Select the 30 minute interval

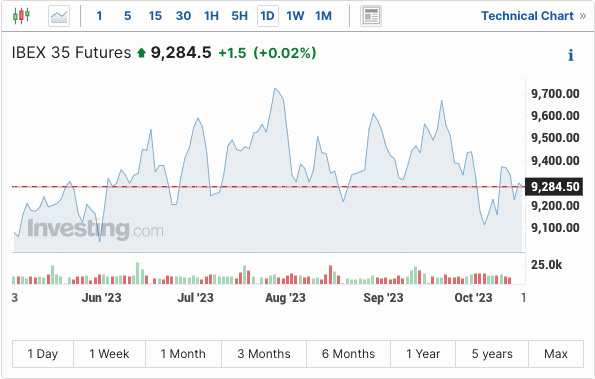183,16
